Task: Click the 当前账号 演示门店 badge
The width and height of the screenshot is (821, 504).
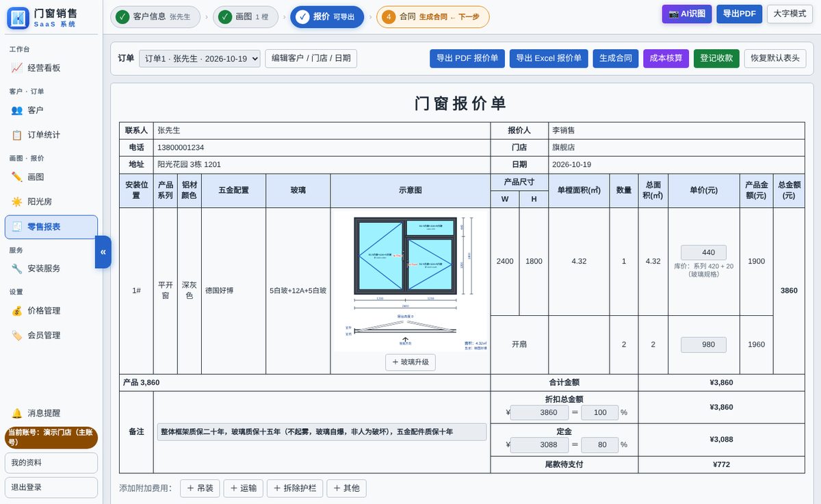Action: click(x=51, y=438)
